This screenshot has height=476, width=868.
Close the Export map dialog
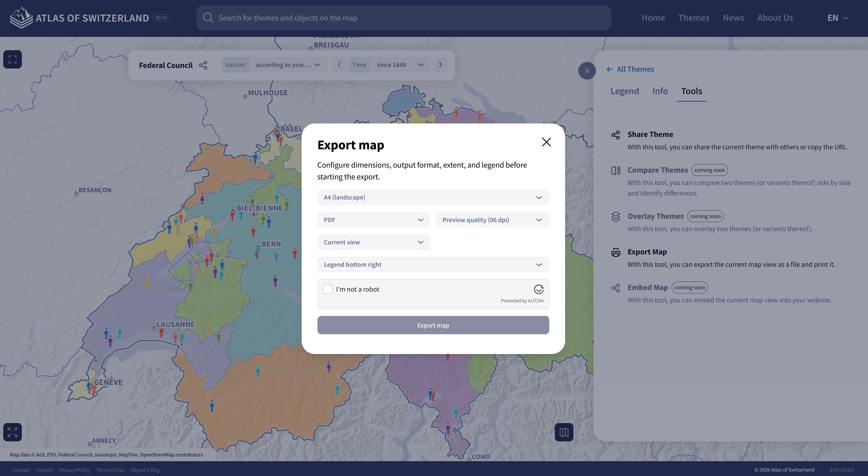[546, 142]
